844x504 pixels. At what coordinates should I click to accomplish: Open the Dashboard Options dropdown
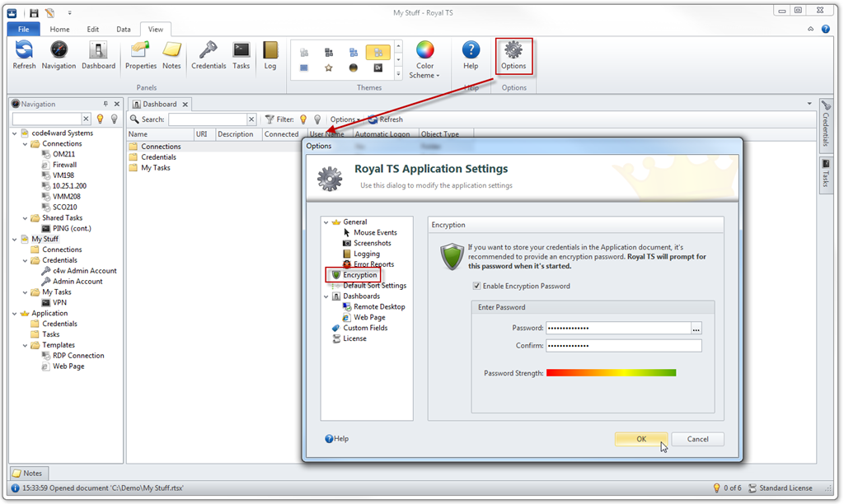(345, 119)
